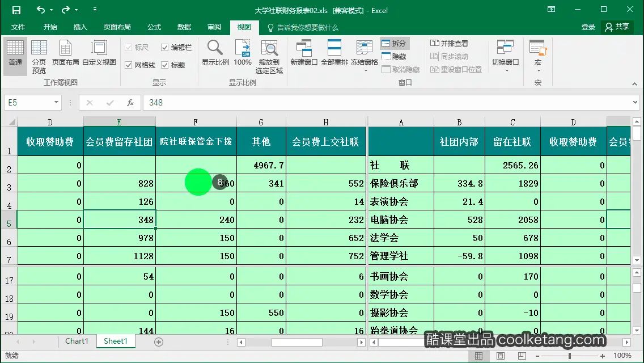
Task: Click cell containing -59.8
Action: click(459, 256)
